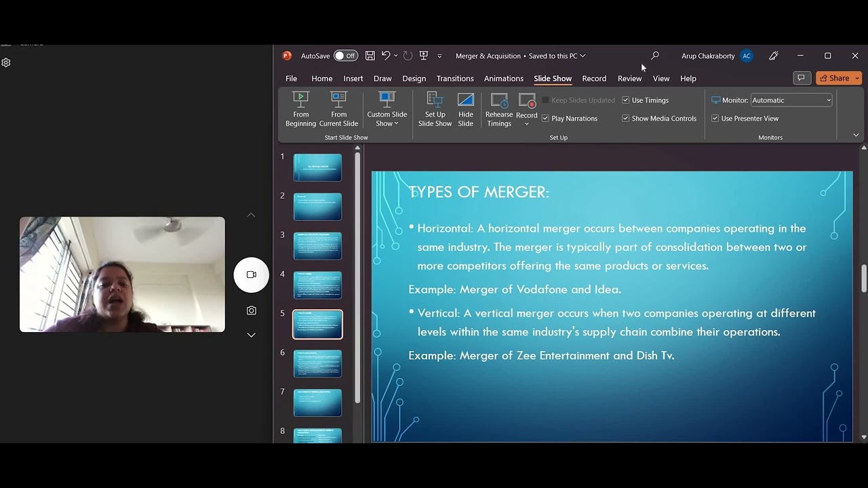Switch to photo mode in Camera app
This screenshot has height=488, width=868.
pyautogui.click(x=252, y=310)
